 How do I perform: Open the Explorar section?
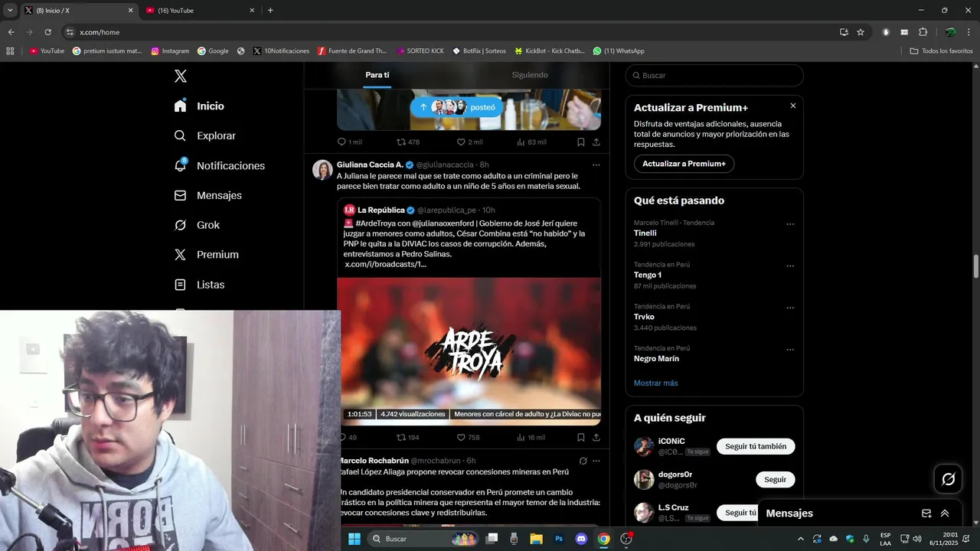pyautogui.click(x=204, y=135)
